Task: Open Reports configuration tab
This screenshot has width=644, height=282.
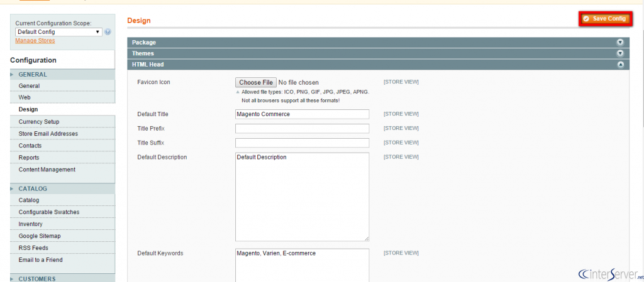Action: [x=62, y=158]
